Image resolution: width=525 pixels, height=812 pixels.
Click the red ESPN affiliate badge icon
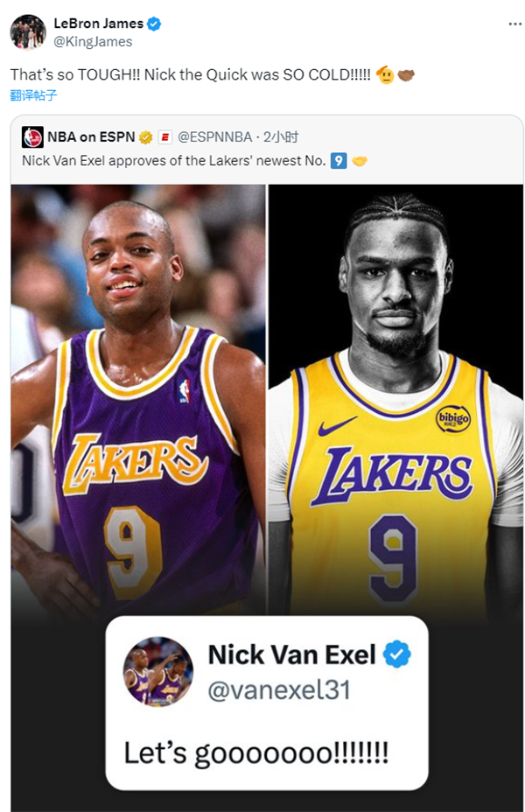[165, 137]
